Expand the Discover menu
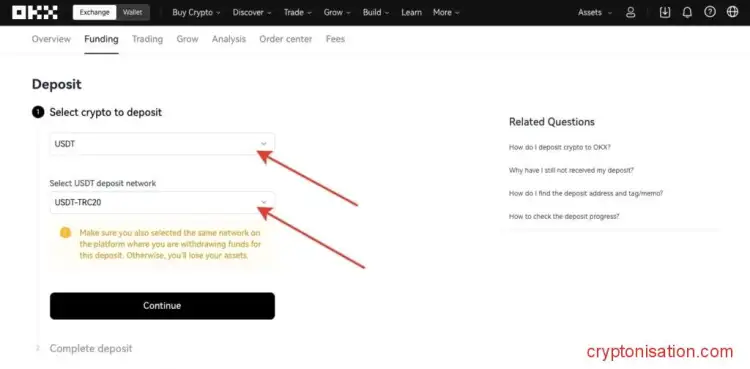The image size is (750, 369). click(252, 13)
